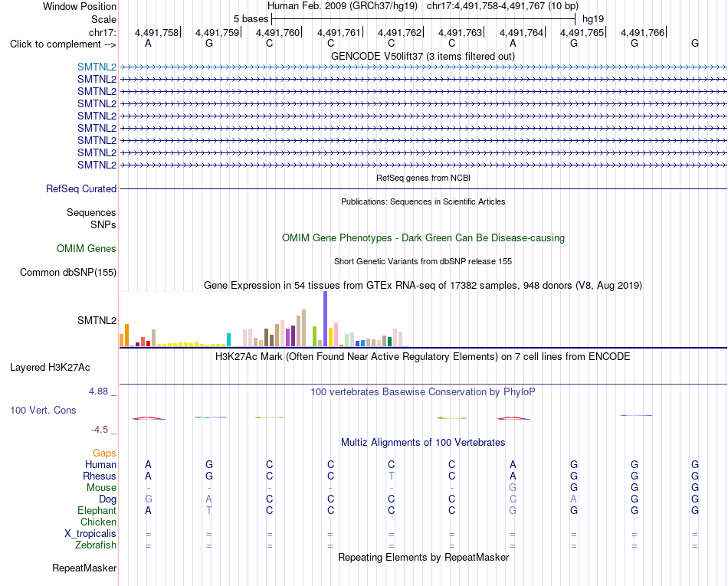Screen dimensions: 728x586
Task: Click the 'Click to complement -->' label
Action: click(63, 44)
